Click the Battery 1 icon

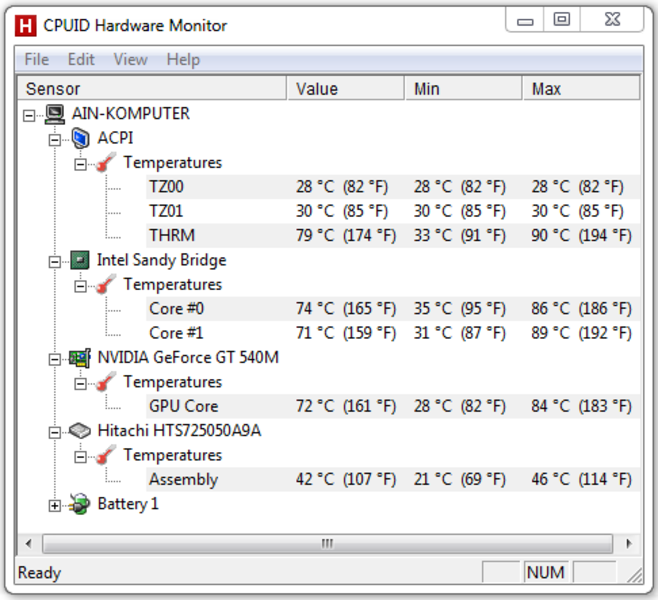coord(80,504)
